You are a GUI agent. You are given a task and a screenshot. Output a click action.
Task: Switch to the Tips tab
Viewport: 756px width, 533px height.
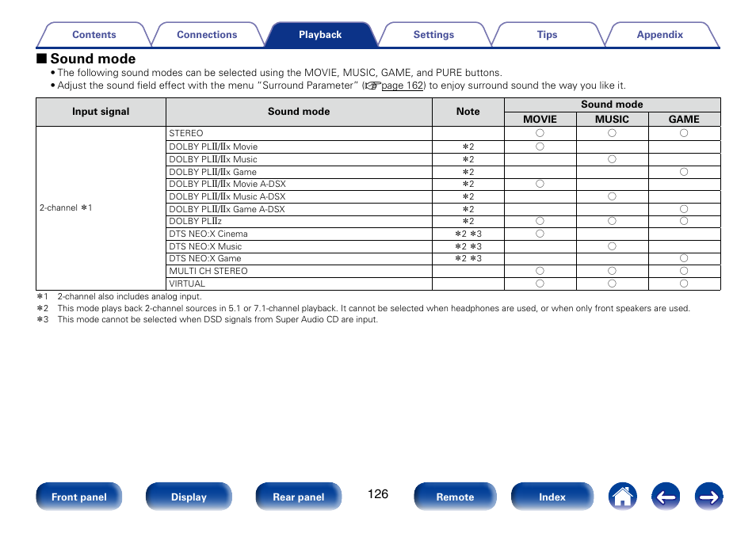(547, 35)
